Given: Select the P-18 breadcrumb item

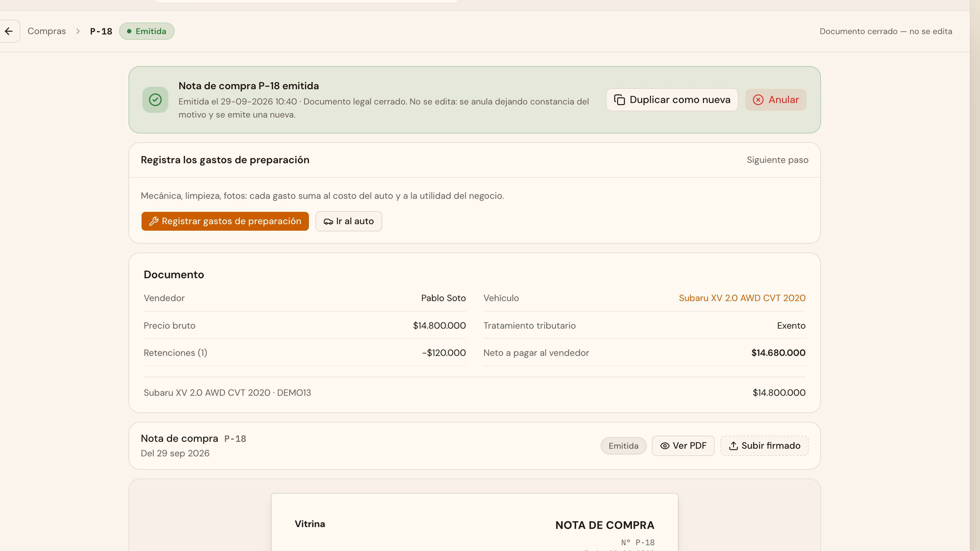Looking at the screenshot, I should click(101, 31).
